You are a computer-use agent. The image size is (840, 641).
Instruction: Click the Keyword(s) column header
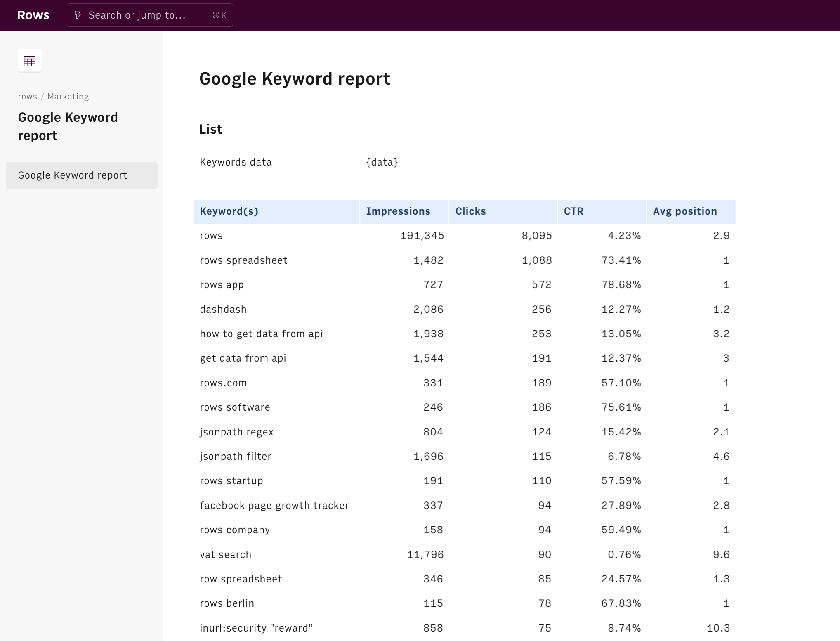(229, 211)
